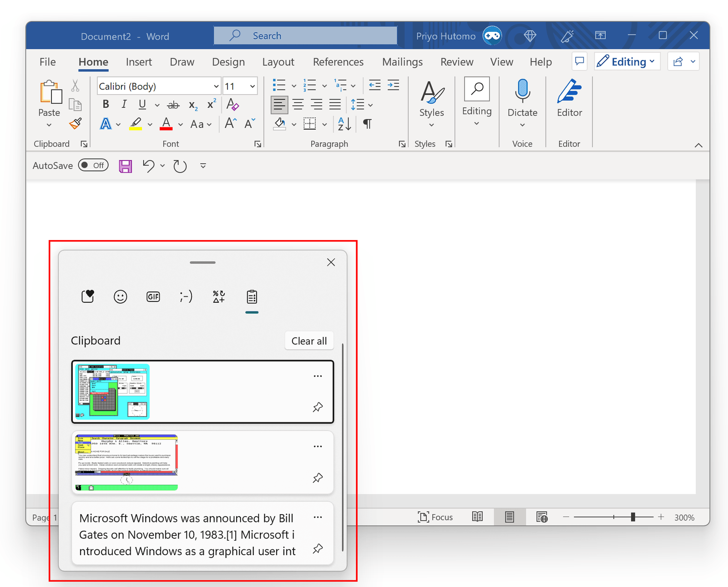Click the Clear all clipboard button
This screenshot has width=728, height=587.
(x=309, y=341)
